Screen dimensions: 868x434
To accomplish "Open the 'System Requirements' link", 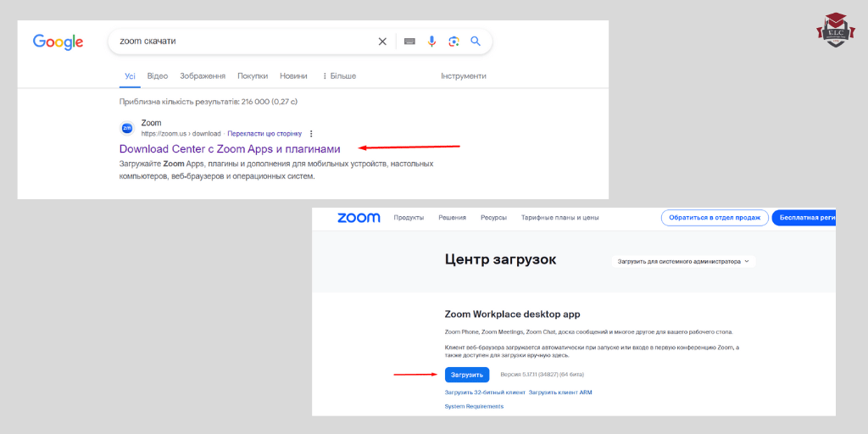I will (x=474, y=406).
